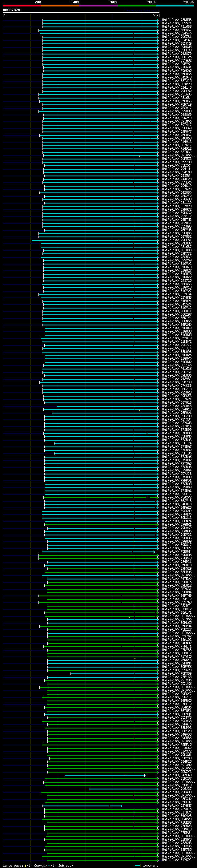Screen dimensions: 197x868
Task: Open hit UniRef100_Q9LL50
Action: tap(177, 91)
